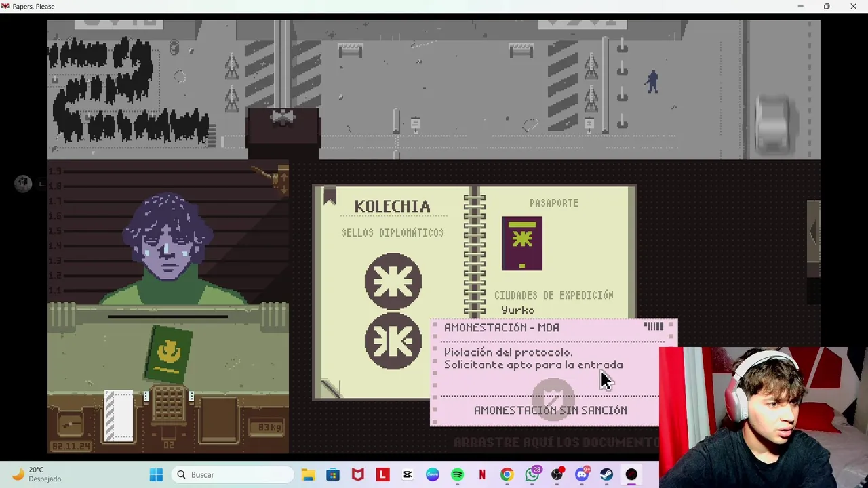The image size is (868, 488).
Task: Click the AMONESTACIÓN - MDA citation title
Action: 502,328
